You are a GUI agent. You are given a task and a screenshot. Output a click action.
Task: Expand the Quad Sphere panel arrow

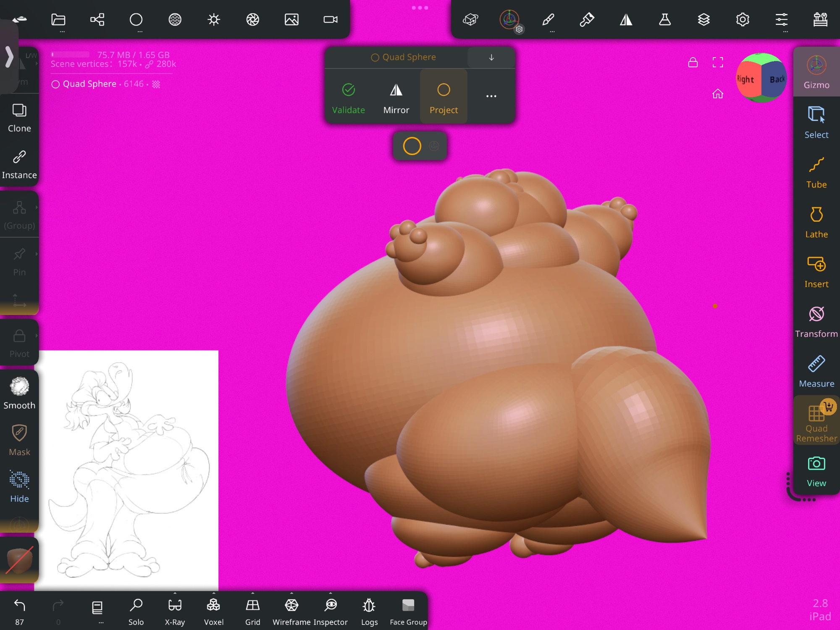click(x=491, y=58)
